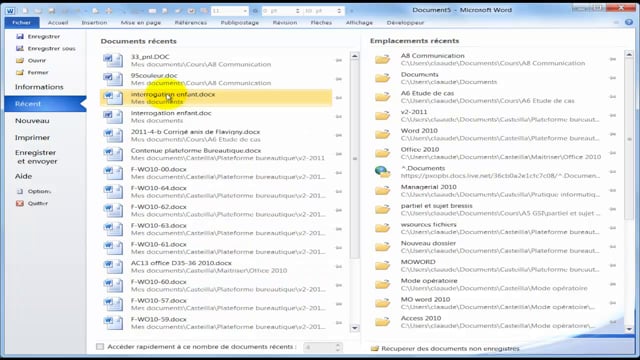Pin 95couleur.doc to the recent list
Image resolution: width=640 pixels, height=360 pixels.
[339, 79]
